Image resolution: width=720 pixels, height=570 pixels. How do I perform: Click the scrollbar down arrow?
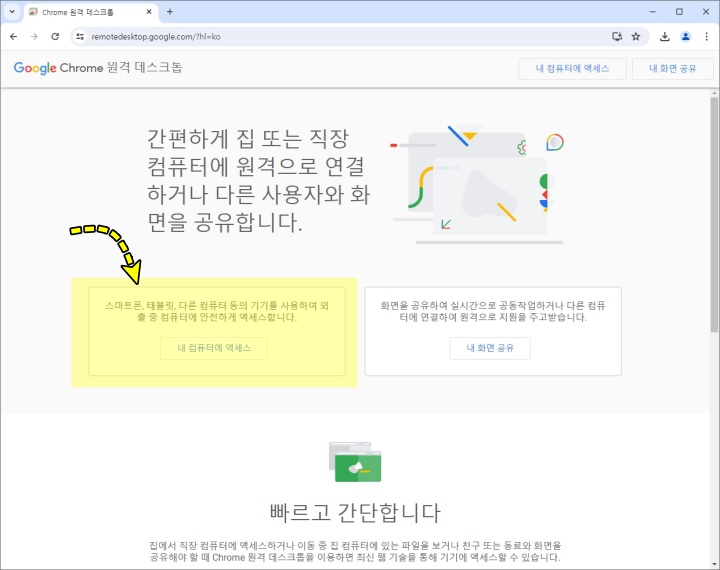714,564
